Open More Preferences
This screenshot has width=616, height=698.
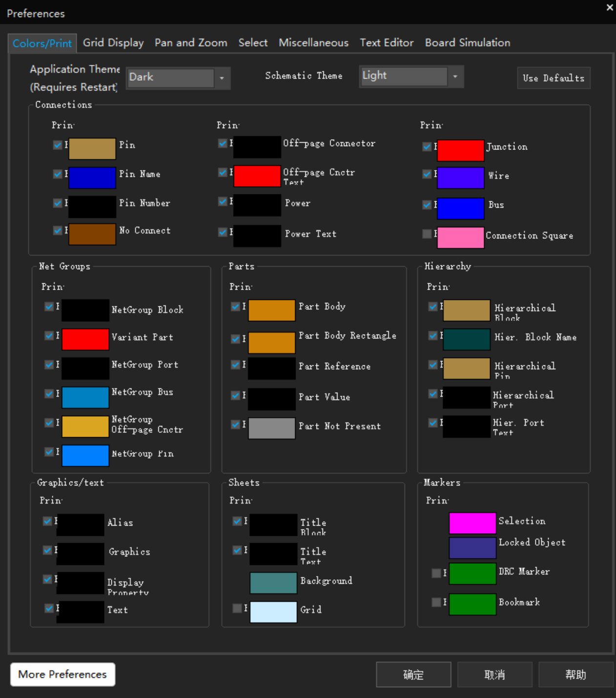(63, 674)
